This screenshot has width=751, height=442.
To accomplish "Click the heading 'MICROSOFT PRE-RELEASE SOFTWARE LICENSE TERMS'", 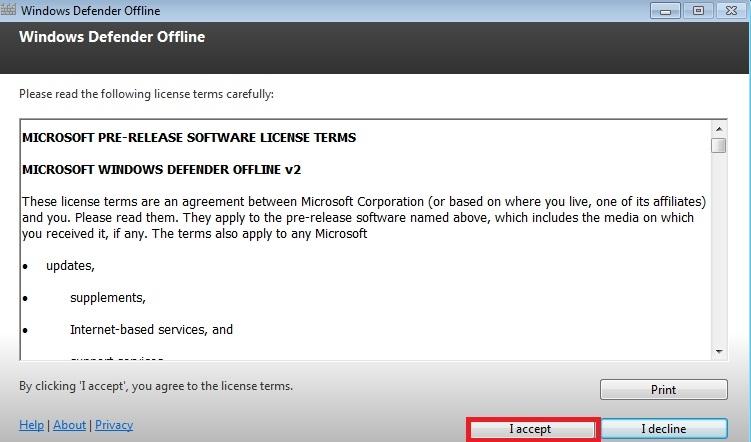I will pyautogui.click(x=189, y=137).
